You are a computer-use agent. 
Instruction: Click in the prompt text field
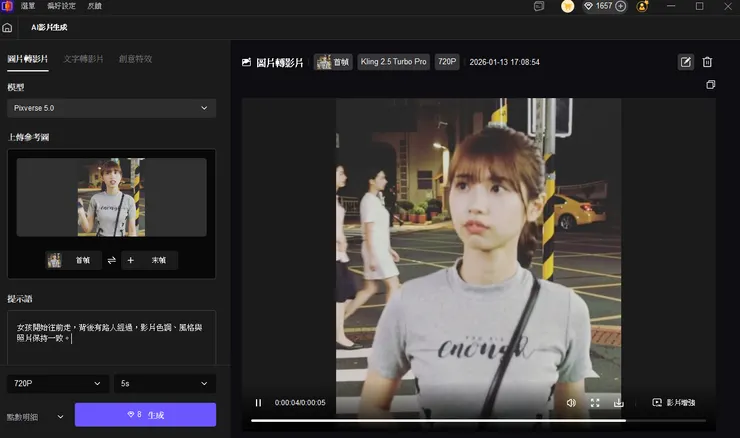click(111, 337)
